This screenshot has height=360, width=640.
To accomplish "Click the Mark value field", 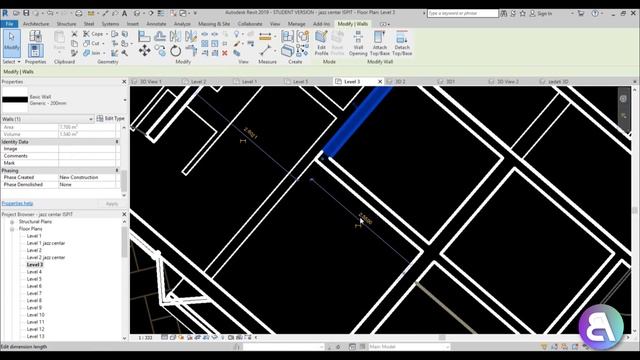I will coord(87,163).
